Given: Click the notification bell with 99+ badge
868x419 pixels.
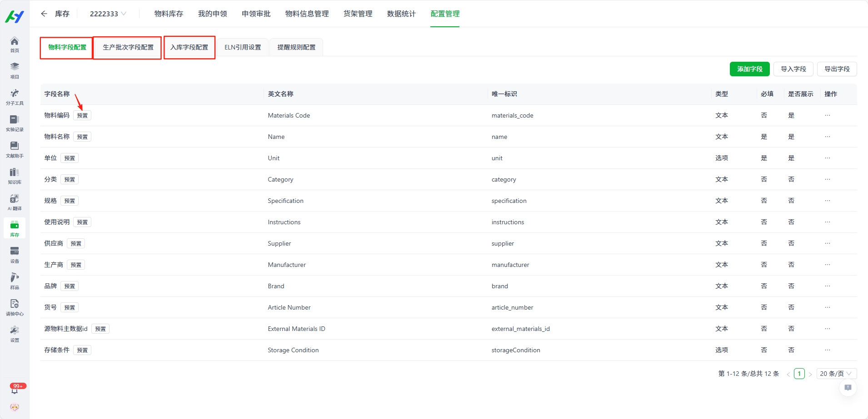Looking at the screenshot, I should 15,389.
